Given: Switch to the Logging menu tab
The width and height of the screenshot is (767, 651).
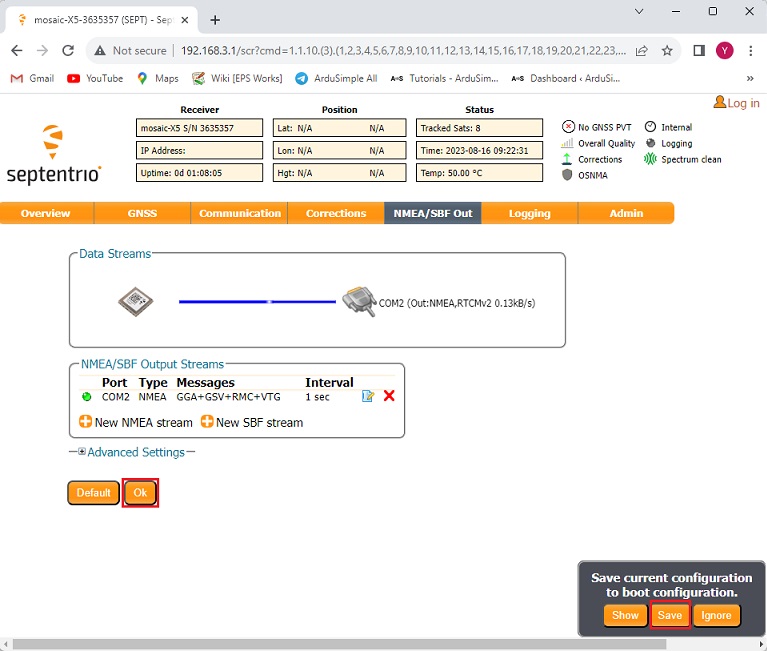Looking at the screenshot, I should click(x=529, y=213).
